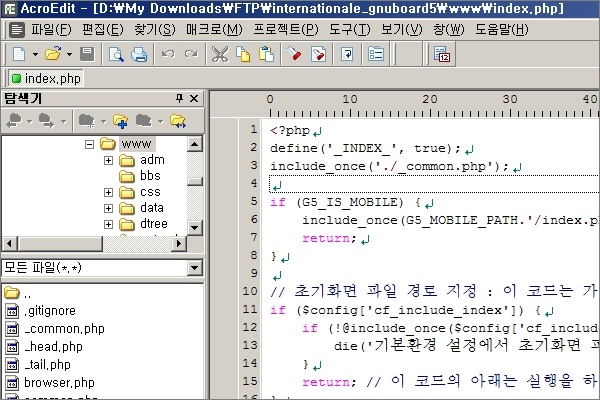Click the Print icon in toolbar
The height and width of the screenshot is (400, 600).
[138, 54]
